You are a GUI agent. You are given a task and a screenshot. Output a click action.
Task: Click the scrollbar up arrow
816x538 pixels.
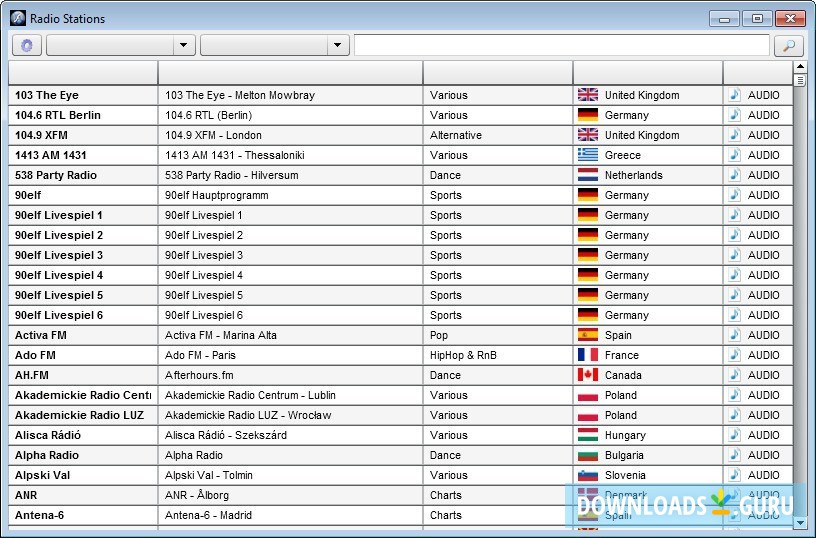click(800, 67)
